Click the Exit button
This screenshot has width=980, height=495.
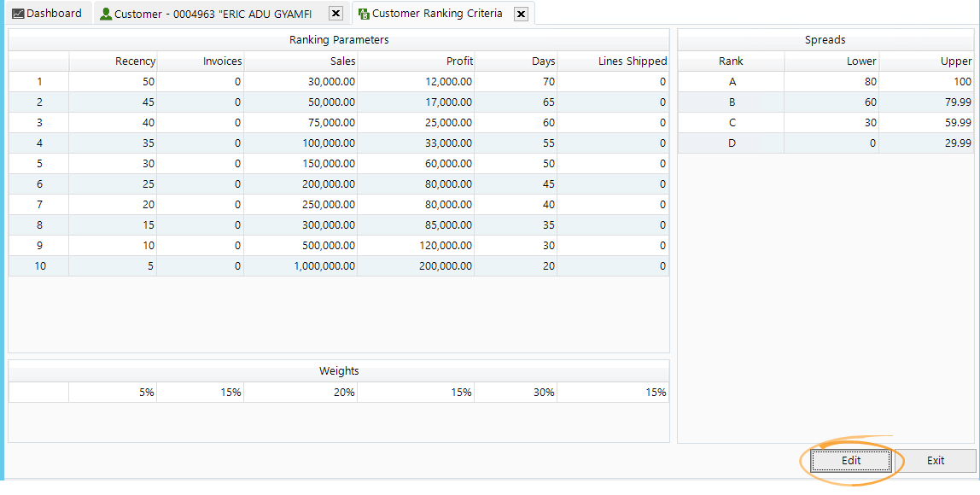(936, 460)
